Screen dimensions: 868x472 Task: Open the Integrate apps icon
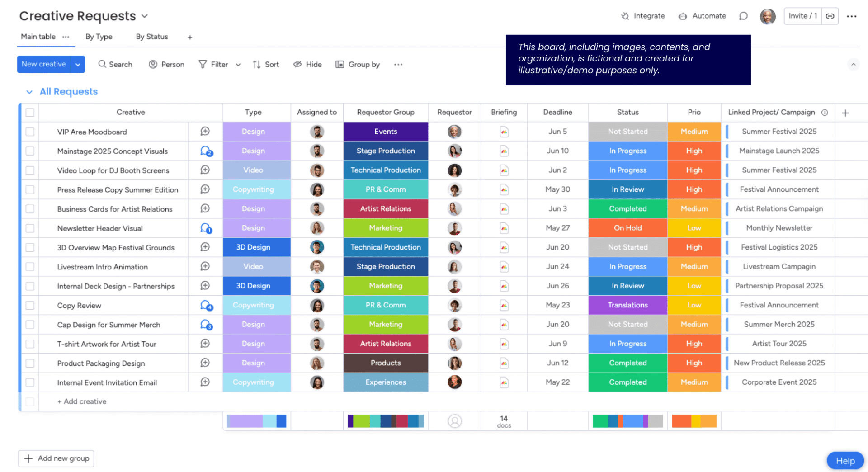(625, 16)
